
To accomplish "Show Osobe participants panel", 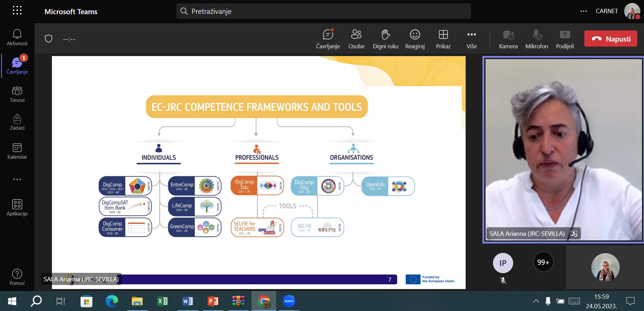I will 356,39.
